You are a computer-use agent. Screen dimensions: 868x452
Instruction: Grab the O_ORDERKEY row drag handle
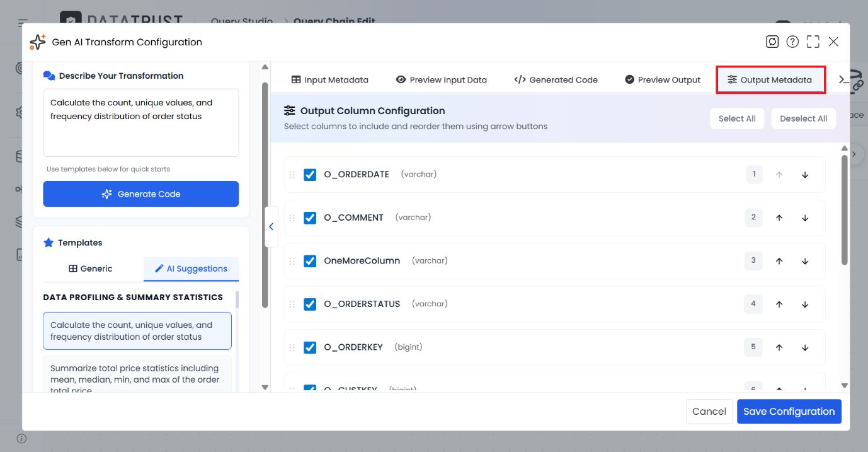(292, 347)
